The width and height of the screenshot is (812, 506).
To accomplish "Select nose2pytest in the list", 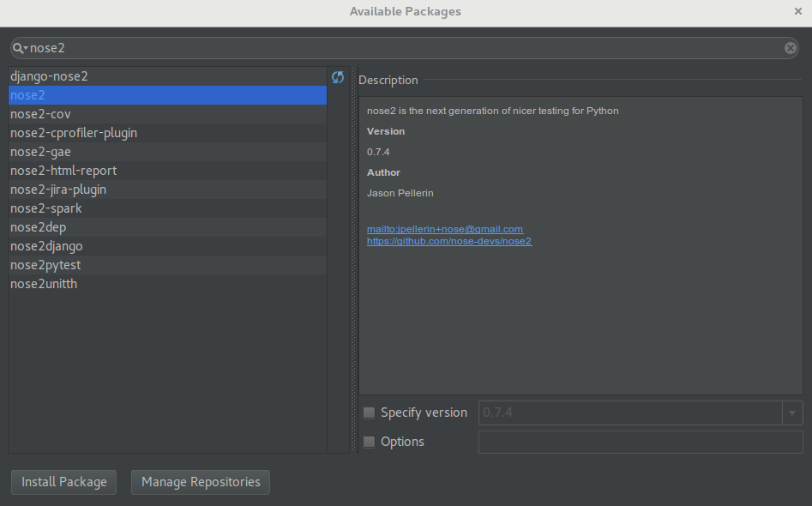I will [45, 265].
